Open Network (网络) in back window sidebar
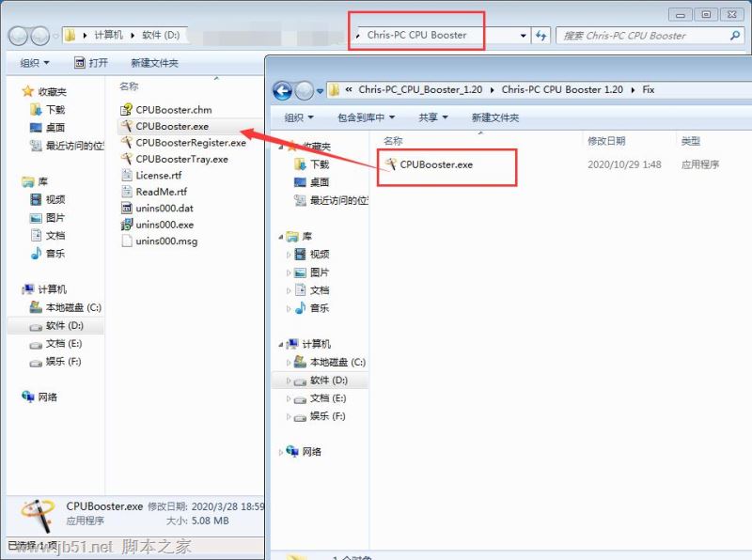 pyautogui.click(x=39, y=397)
